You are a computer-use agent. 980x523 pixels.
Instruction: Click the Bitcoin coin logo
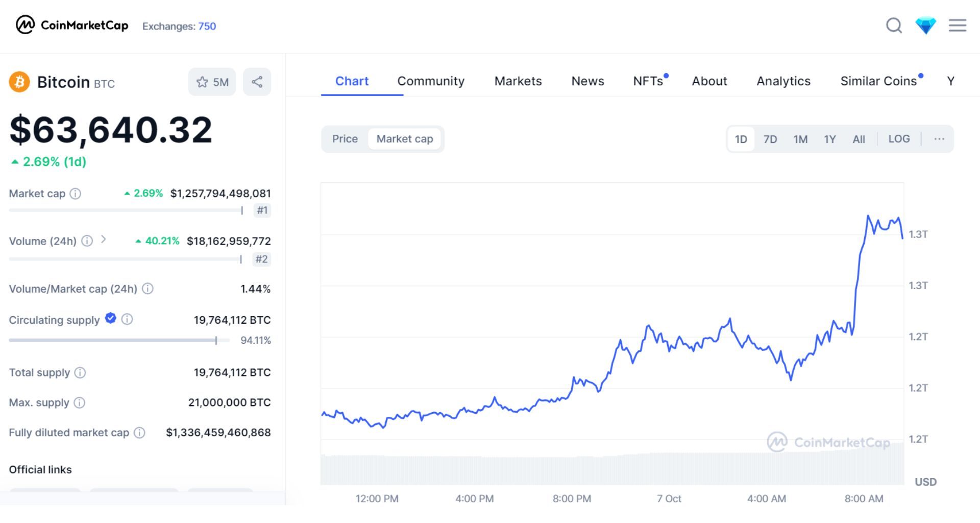click(x=19, y=82)
